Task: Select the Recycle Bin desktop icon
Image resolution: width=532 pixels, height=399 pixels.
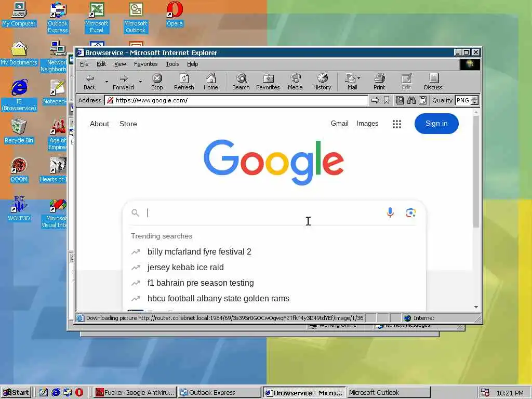Action: tap(19, 131)
